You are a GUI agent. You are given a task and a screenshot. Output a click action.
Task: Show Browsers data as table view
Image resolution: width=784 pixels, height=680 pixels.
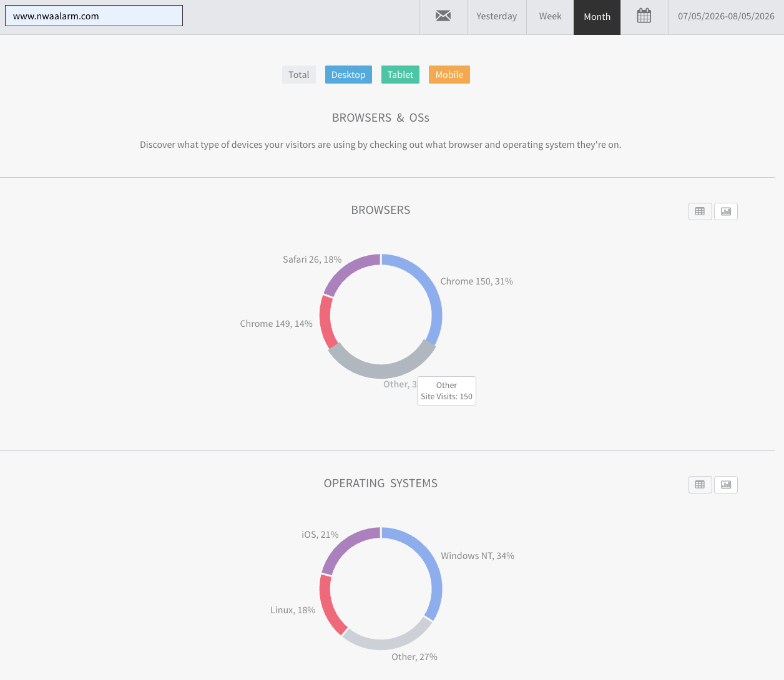(700, 211)
